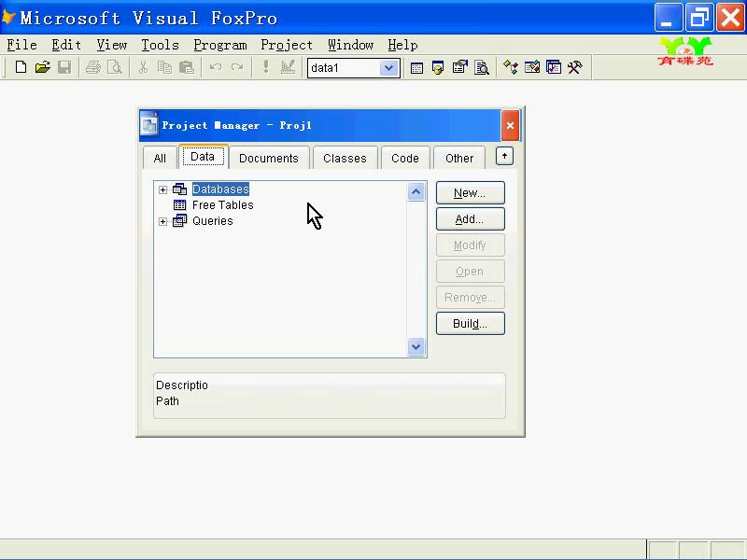Select the Free Tables item

pos(223,205)
